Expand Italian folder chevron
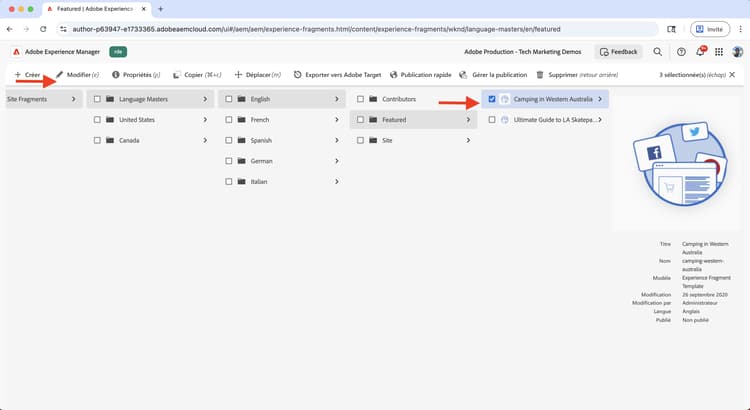 (x=336, y=181)
